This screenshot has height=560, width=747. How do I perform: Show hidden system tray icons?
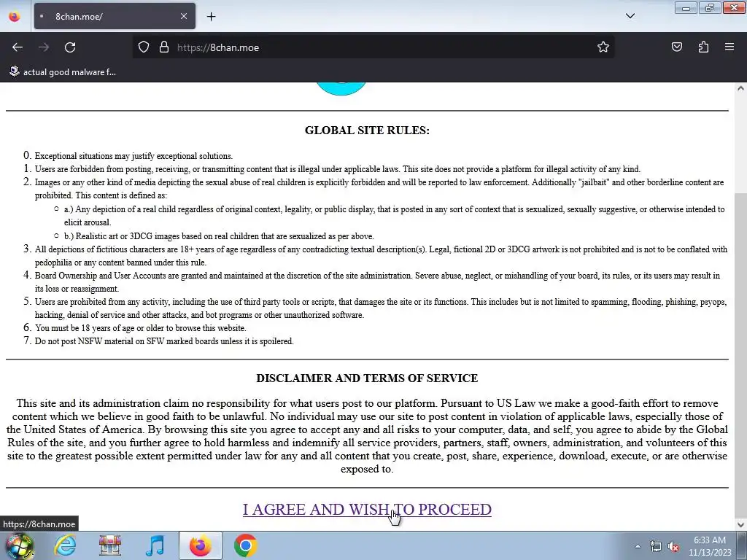[x=638, y=546]
